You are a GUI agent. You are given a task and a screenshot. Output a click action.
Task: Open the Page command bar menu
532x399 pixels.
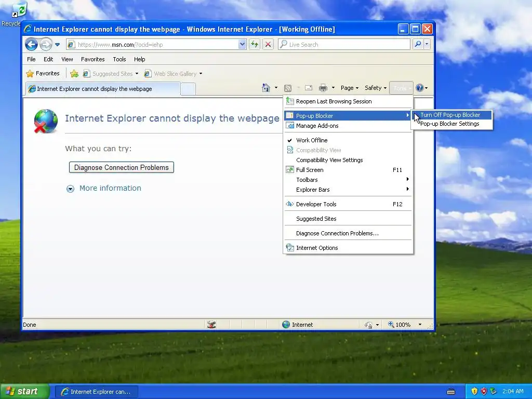pos(350,88)
